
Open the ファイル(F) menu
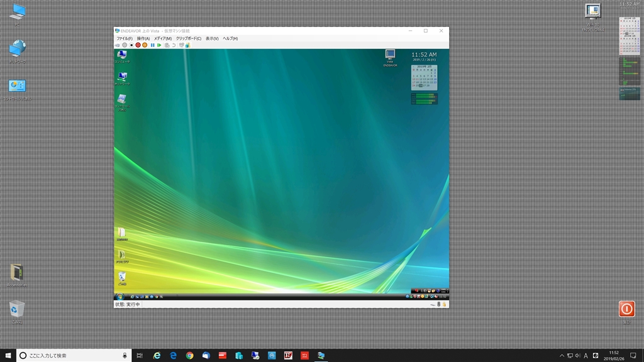click(x=125, y=38)
